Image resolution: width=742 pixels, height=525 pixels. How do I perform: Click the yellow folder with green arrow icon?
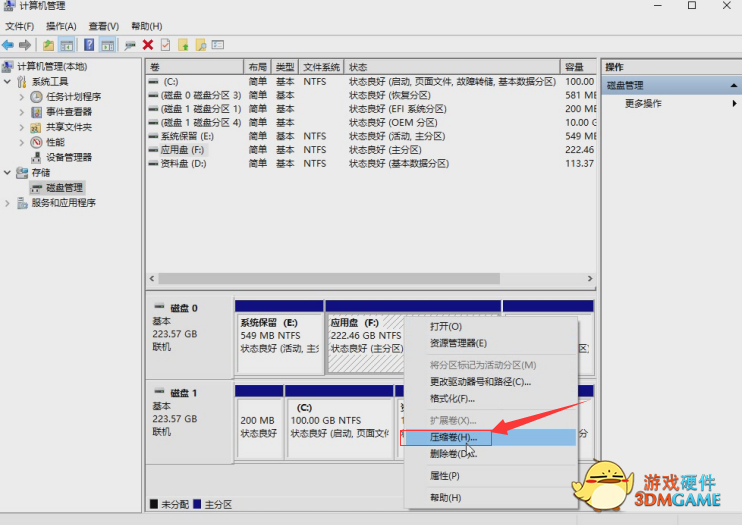[183, 45]
